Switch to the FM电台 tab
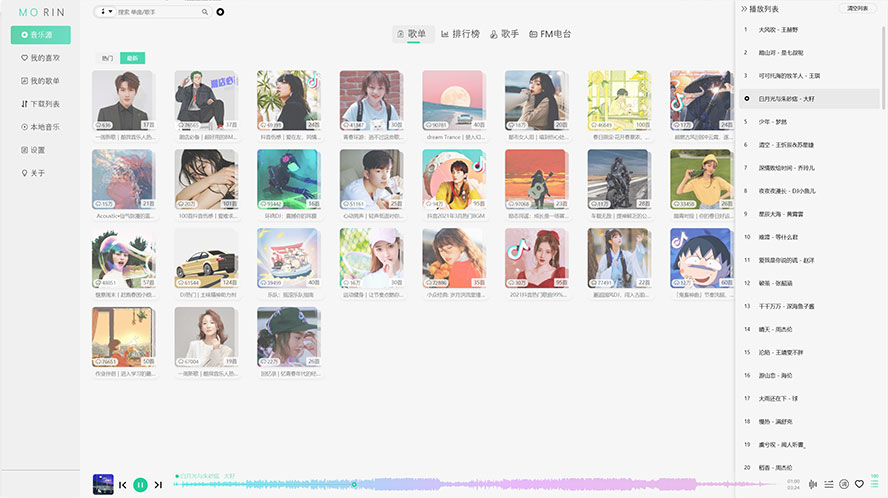Screen dimensions: 888x498 [x=550, y=34]
